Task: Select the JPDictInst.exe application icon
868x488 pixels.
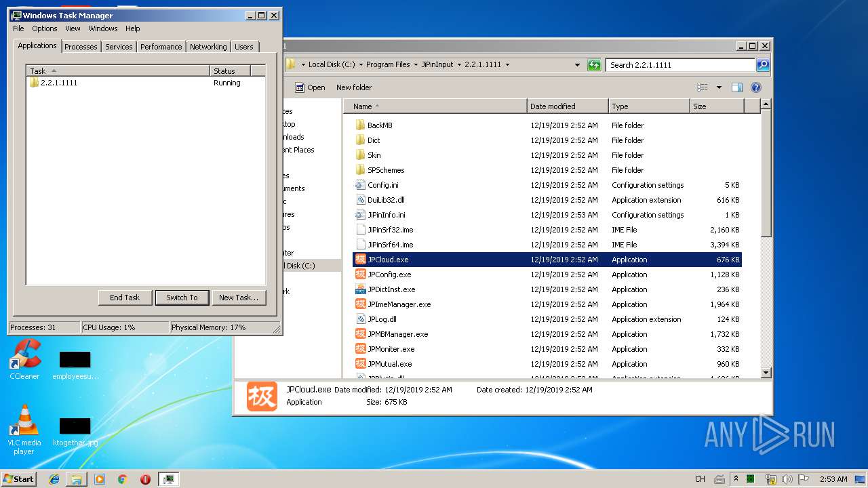Action: click(x=361, y=289)
